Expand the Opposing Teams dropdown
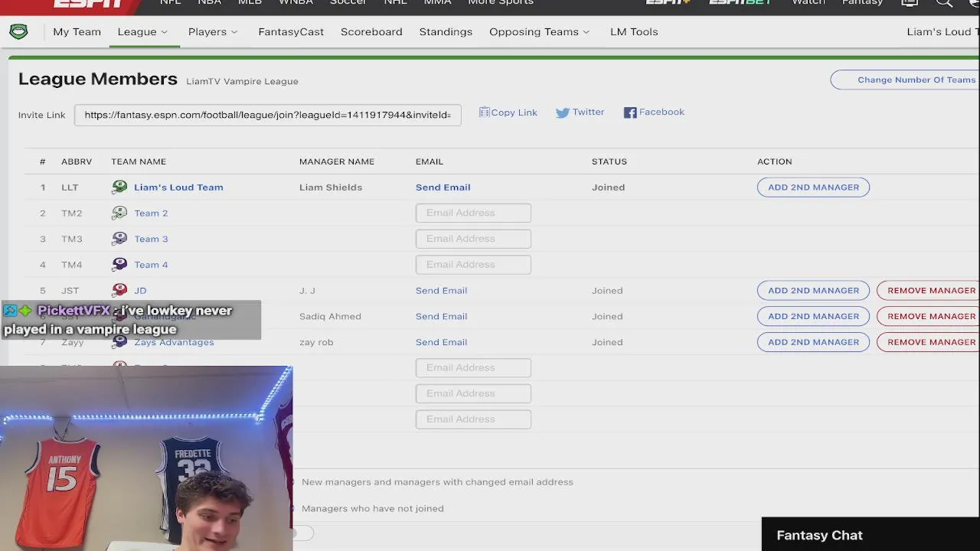 click(540, 31)
